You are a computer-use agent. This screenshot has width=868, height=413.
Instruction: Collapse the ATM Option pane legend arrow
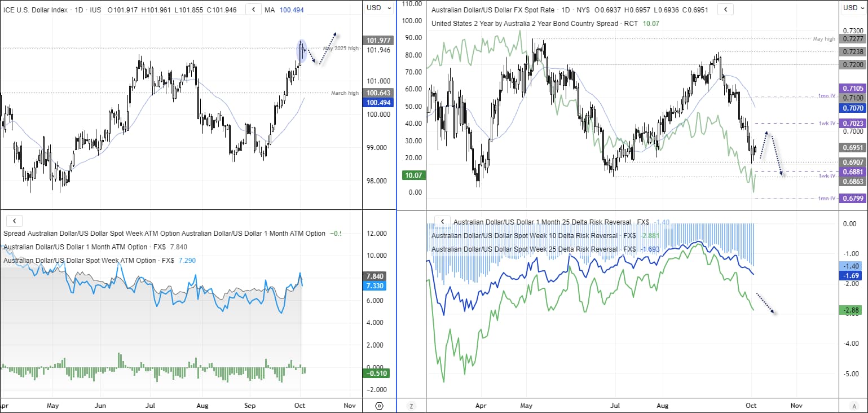point(14,221)
